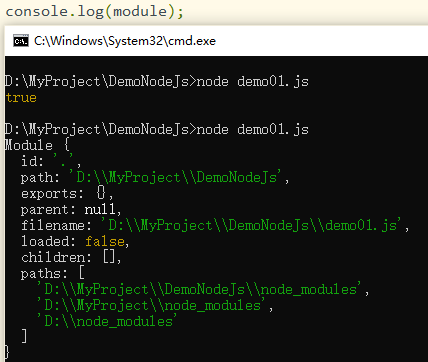Click the console.log(module); code line
This screenshot has width=428, height=362.
click(95, 12)
